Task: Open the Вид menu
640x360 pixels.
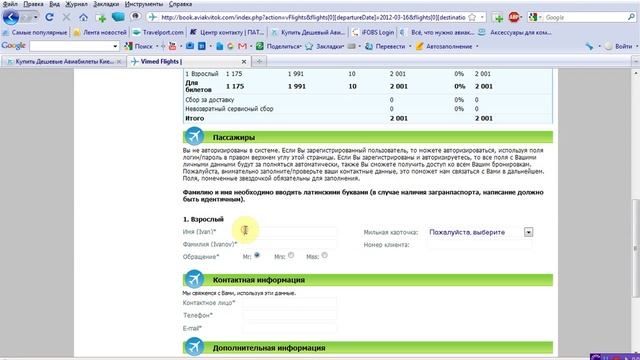Action: pyautogui.click(x=54, y=4)
